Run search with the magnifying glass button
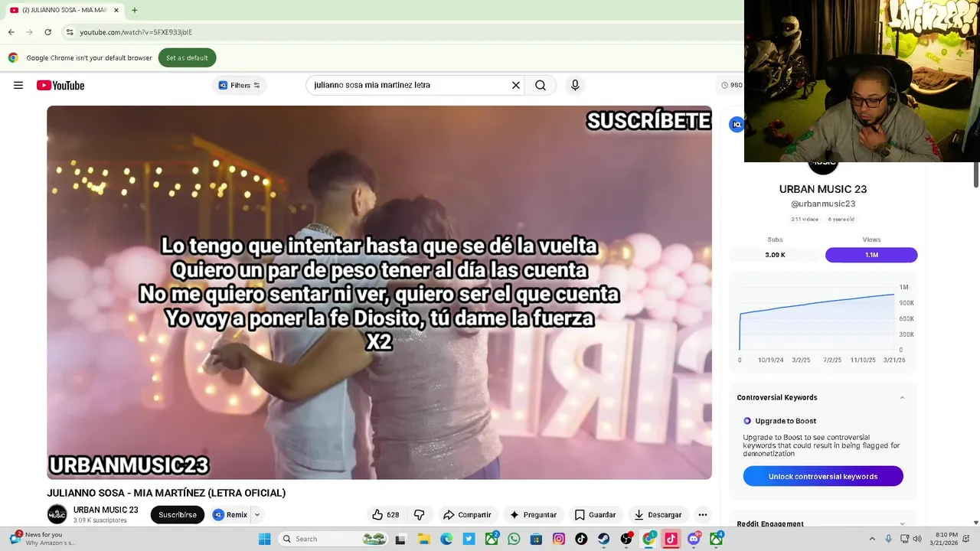Image resolution: width=980 pixels, height=551 pixels. pos(541,85)
